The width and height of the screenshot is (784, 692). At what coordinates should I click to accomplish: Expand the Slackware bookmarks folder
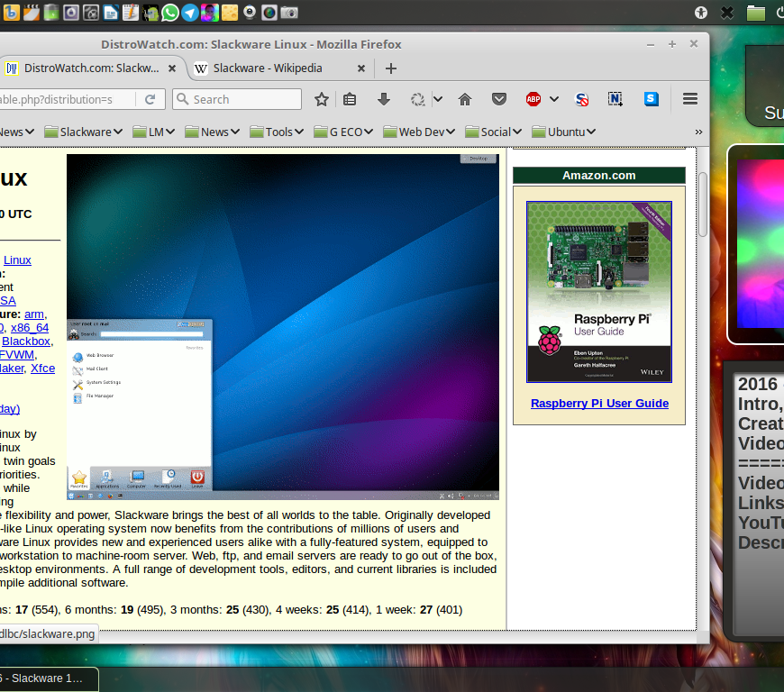(x=84, y=132)
